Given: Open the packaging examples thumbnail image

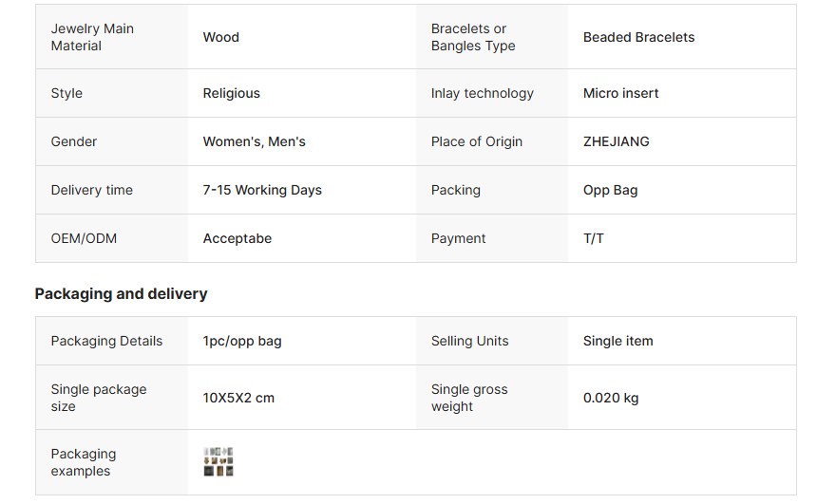Looking at the screenshot, I should point(218,462).
